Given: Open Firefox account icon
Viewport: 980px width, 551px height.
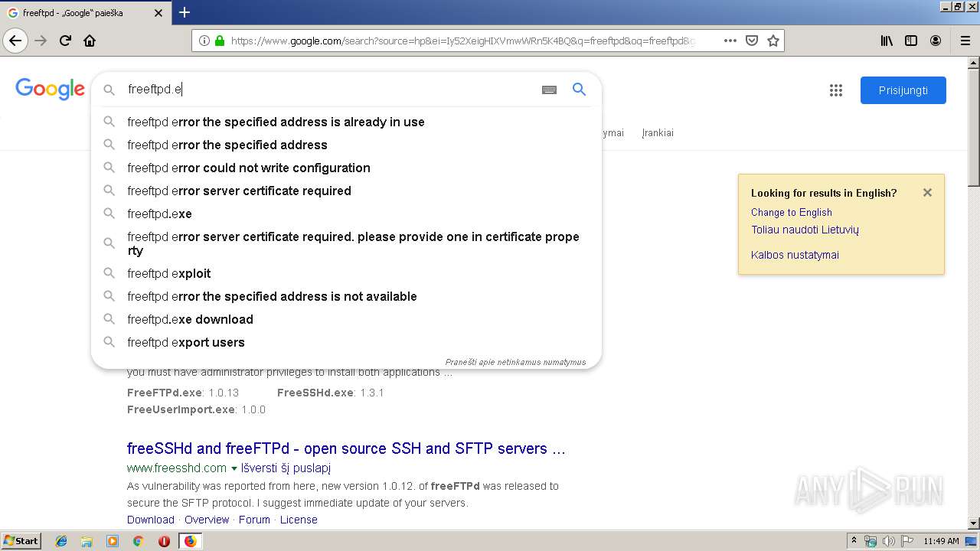Looking at the screenshot, I should pos(936,41).
